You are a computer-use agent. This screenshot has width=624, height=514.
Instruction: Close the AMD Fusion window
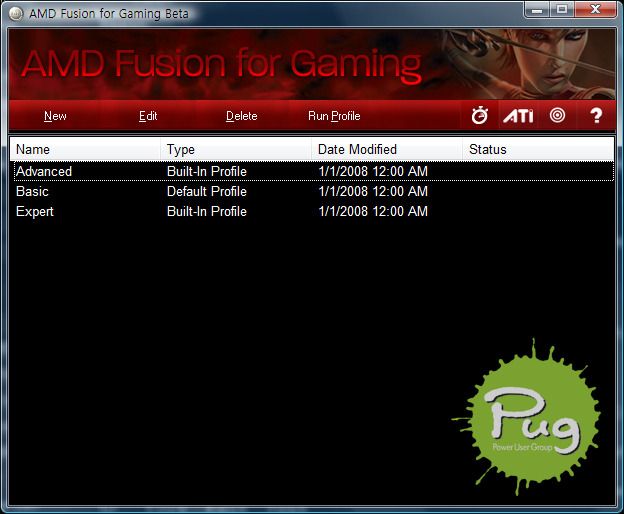[x=595, y=9]
